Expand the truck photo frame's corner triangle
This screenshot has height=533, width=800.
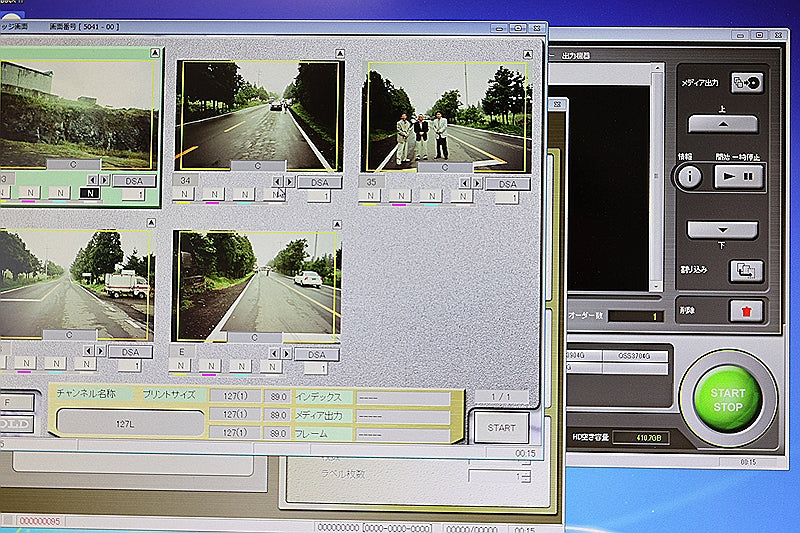151,223
